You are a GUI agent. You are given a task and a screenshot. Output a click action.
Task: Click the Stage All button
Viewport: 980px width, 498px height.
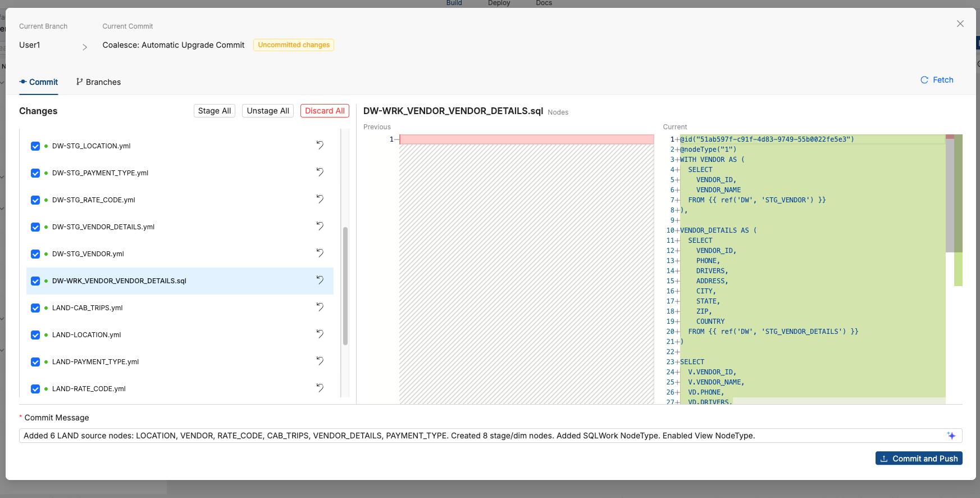click(x=215, y=111)
